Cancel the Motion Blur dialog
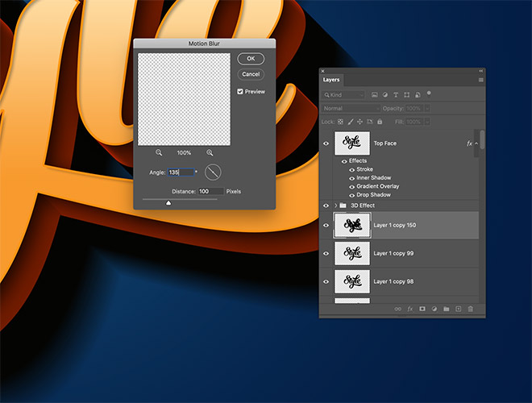Image resolution: width=532 pixels, height=403 pixels. coord(251,74)
